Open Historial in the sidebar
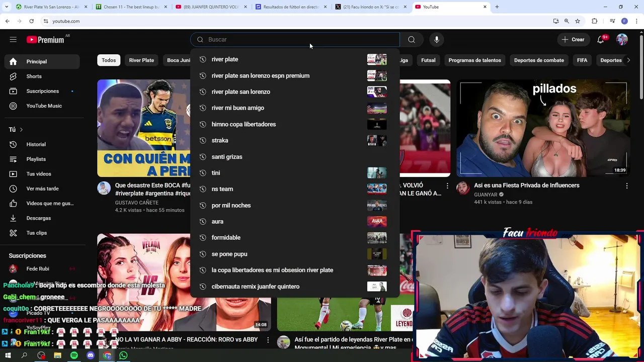 42,144
